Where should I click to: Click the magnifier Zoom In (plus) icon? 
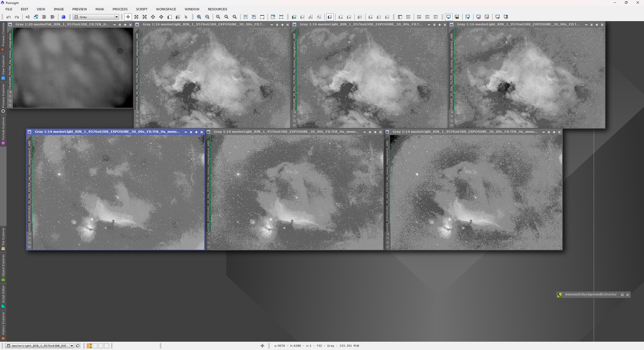[x=199, y=17]
